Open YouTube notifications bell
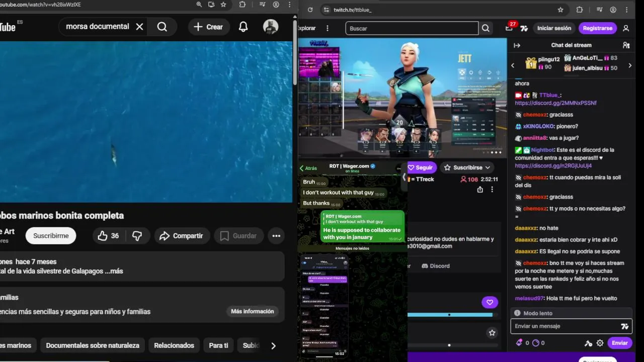644x362 pixels. [x=243, y=27]
